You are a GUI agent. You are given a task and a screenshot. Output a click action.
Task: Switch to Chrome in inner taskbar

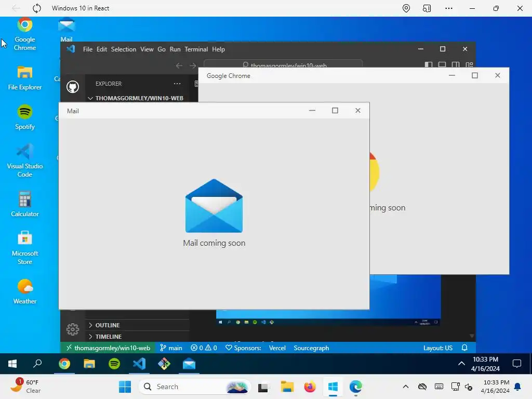click(x=64, y=364)
